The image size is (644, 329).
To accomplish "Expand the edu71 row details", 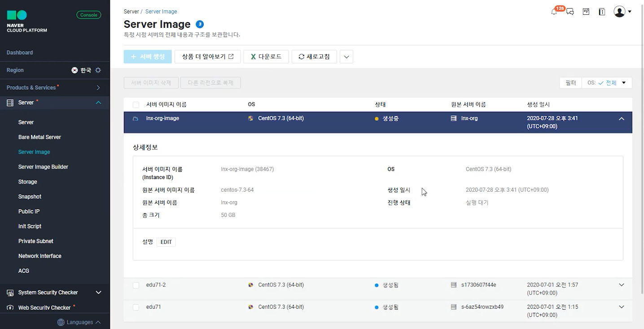I will [x=622, y=307].
